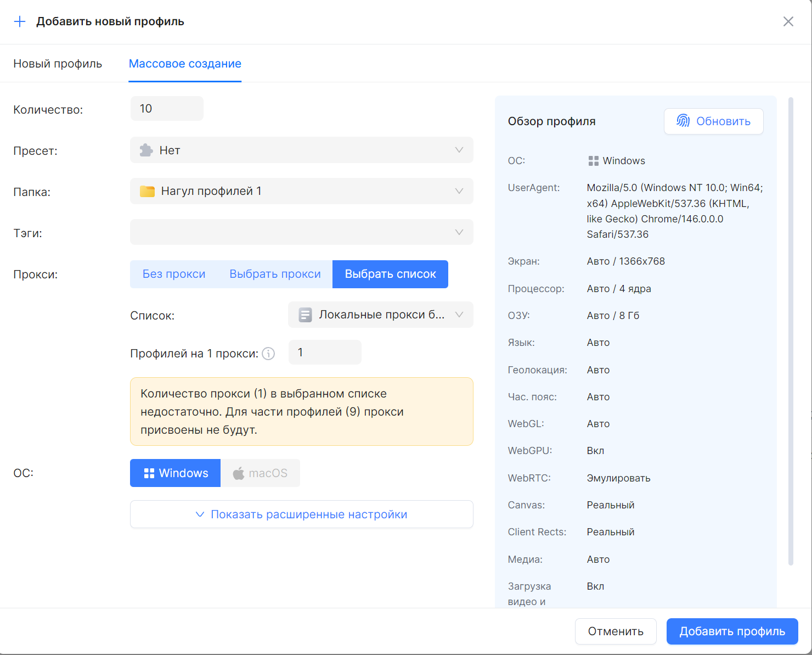Click the puzzle icon in Пресет field
The width and height of the screenshot is (812, 655).
(146, 150)
